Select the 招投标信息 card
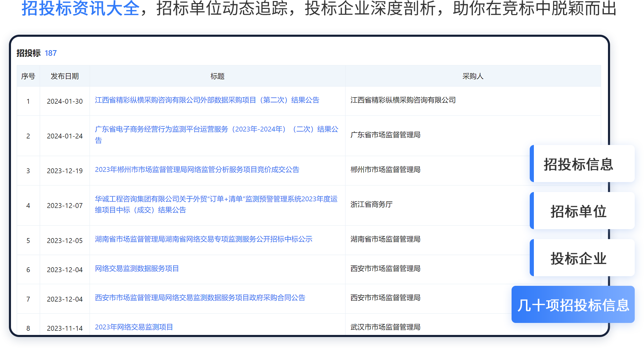The height and width of the screenshot is (348, 644). (x=582, y=164)
